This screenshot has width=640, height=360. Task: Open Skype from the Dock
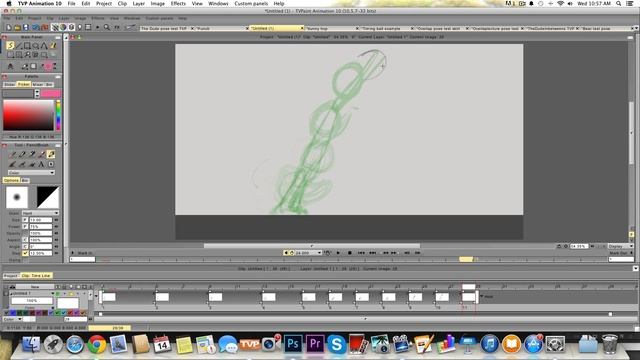coord(336,344)
